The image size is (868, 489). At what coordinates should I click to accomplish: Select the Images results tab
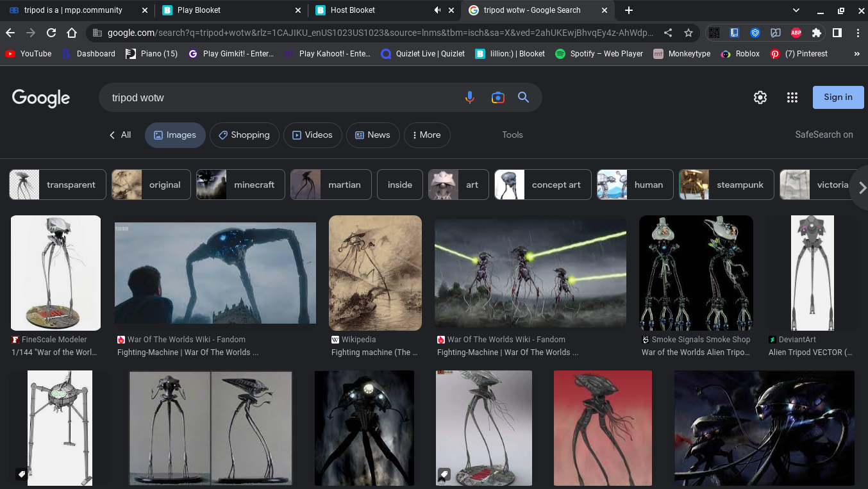[175, 135]
